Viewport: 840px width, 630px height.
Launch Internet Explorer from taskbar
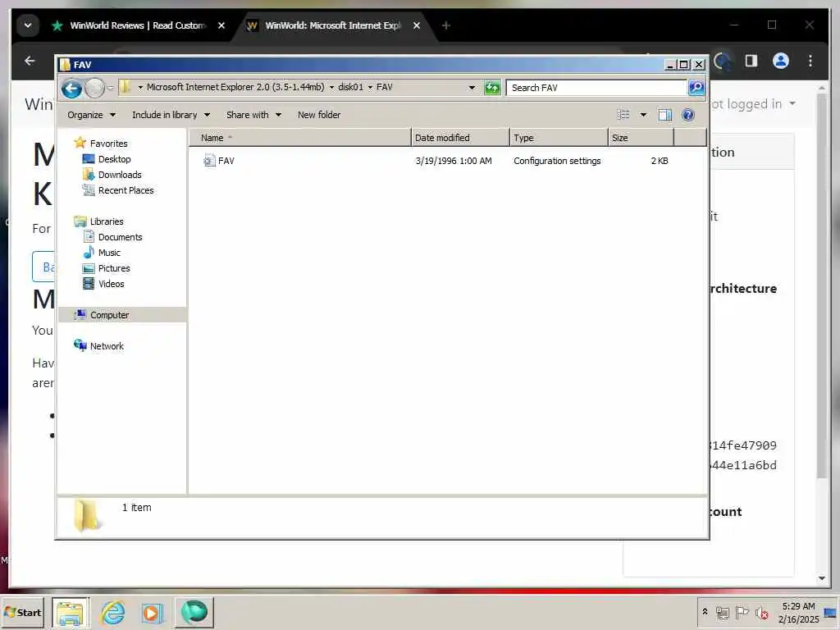113,613
